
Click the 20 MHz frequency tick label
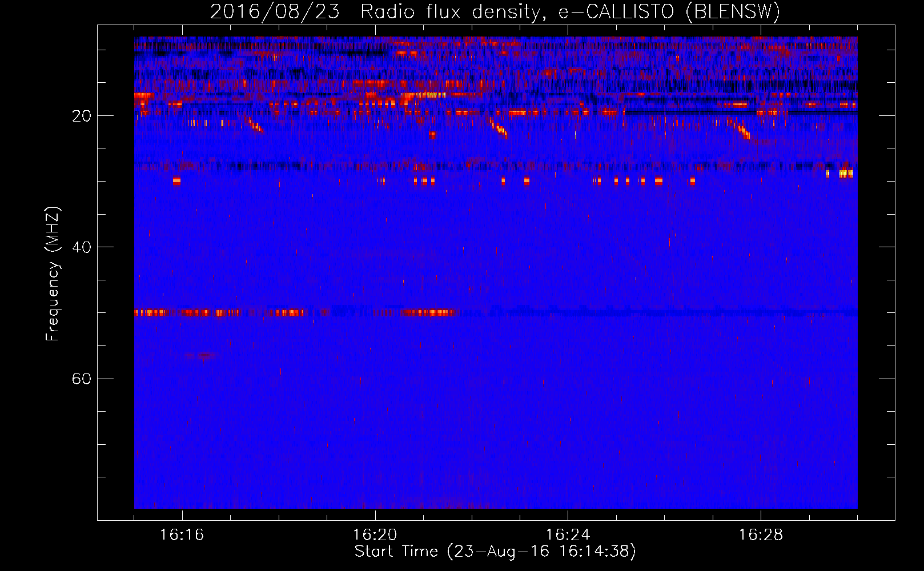[82, 116]
